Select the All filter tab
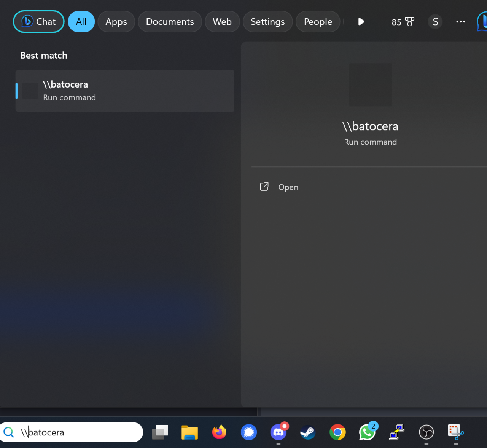 [81, 22]
